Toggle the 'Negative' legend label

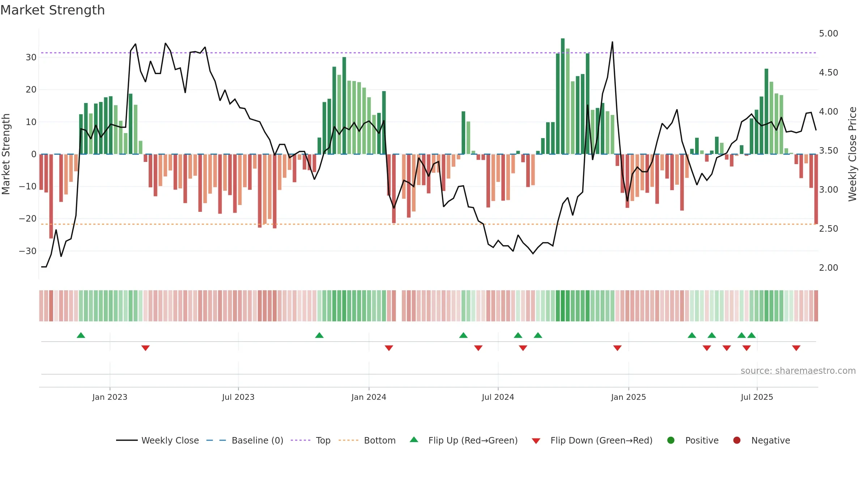pyautogui.click(x=771, y=440)
